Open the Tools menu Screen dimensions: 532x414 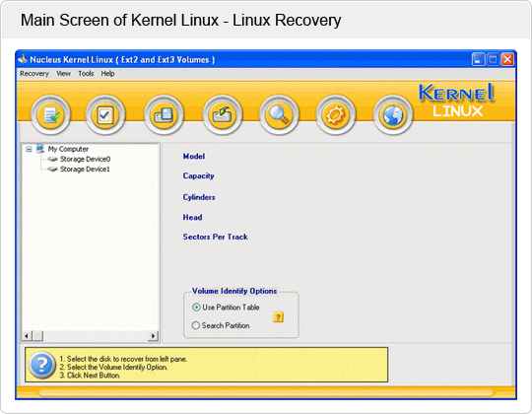86,74
